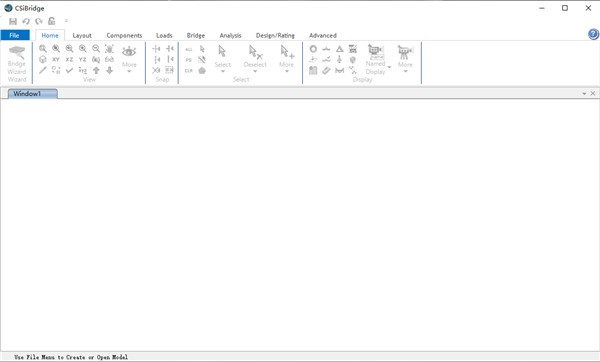Expand the Named Display dropdown arrow
The image size is (600, 362).
[x=390, y=67]
